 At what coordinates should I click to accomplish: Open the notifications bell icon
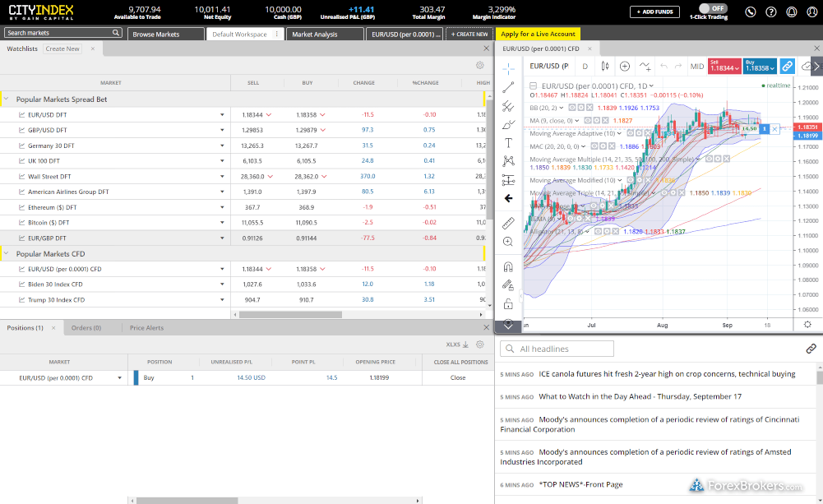point(792,12)
